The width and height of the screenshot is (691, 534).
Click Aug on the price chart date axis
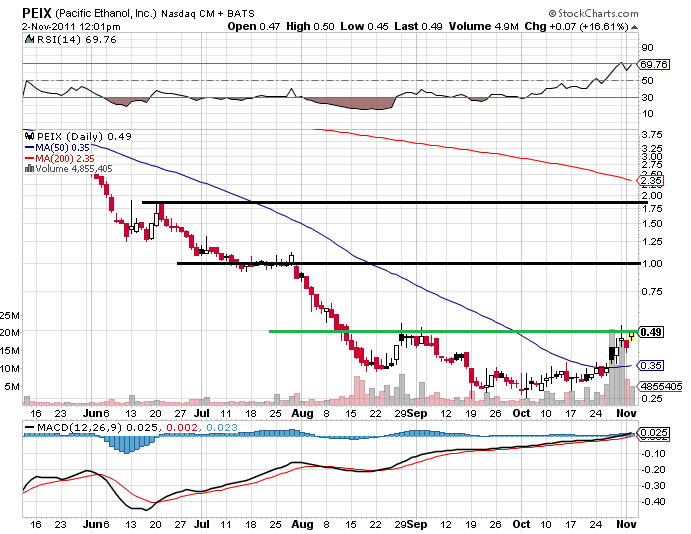[x=302, y=413]
